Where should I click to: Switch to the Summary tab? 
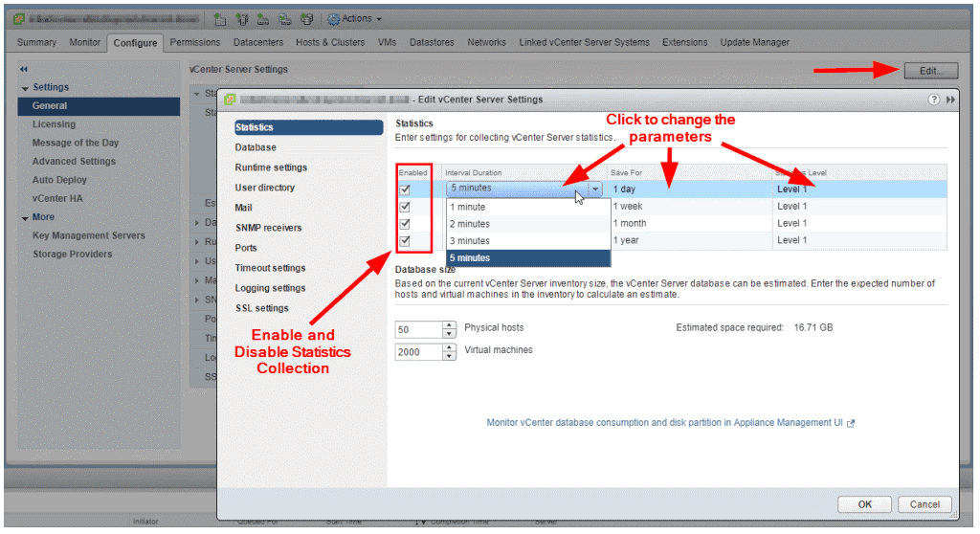click(36, 42)
